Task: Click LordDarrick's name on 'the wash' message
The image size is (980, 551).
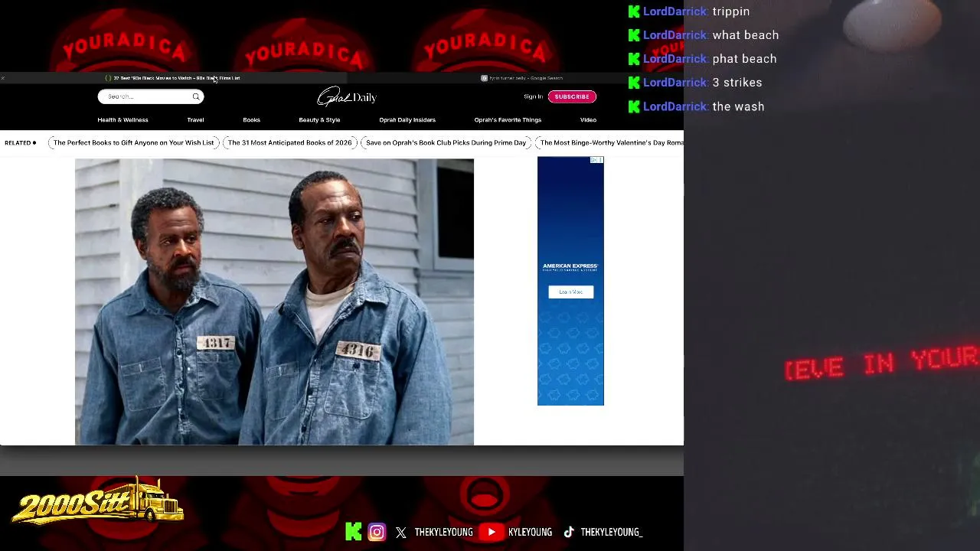Action: (675, 106)
